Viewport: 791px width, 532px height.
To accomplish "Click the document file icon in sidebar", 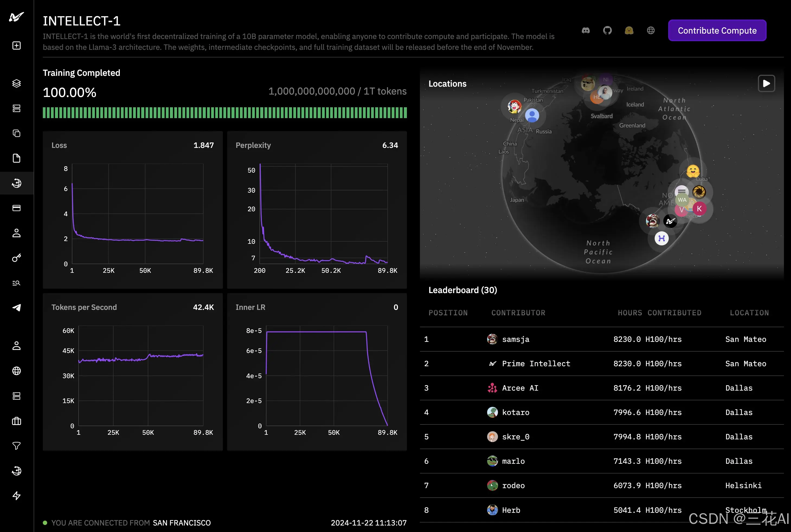I will [16, 158].
